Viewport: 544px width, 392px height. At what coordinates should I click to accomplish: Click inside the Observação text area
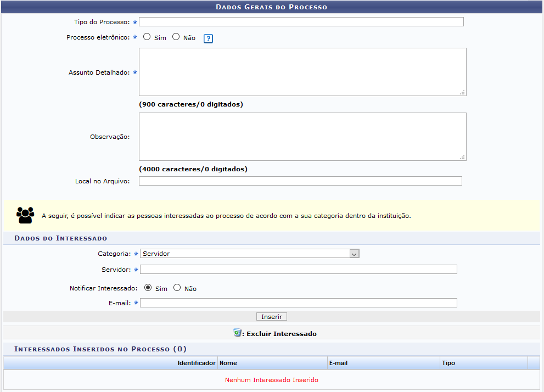click(x=302, y=137)
